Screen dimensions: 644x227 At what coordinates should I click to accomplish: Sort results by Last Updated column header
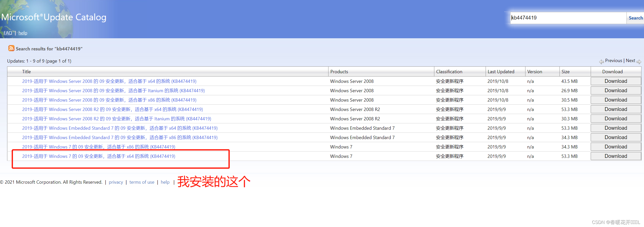(501, 72)
